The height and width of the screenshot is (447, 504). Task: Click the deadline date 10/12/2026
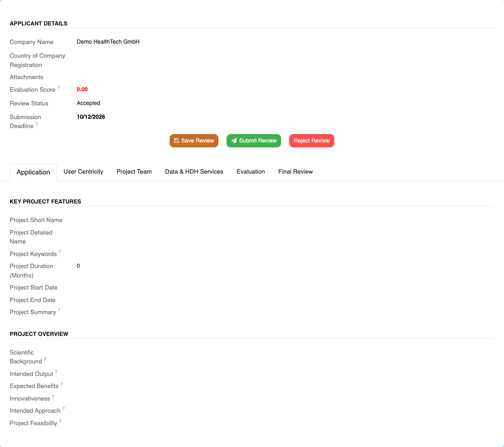(91, 117)
